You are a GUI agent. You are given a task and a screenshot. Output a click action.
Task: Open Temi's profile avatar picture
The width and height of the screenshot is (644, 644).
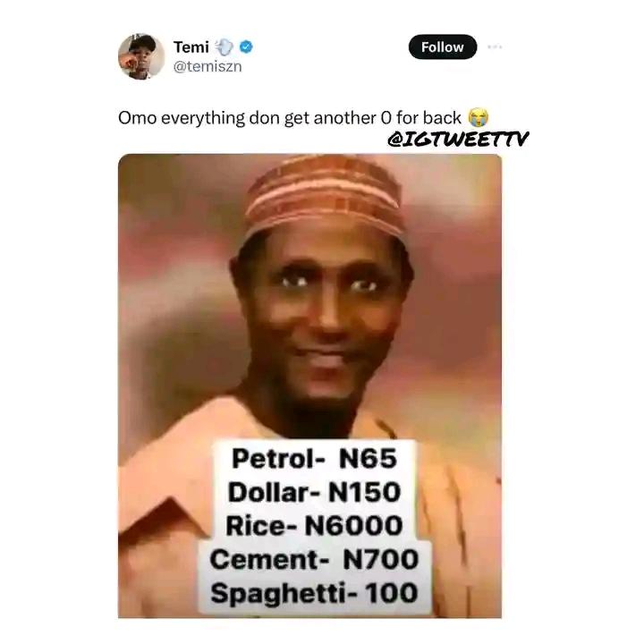[141, 56]
